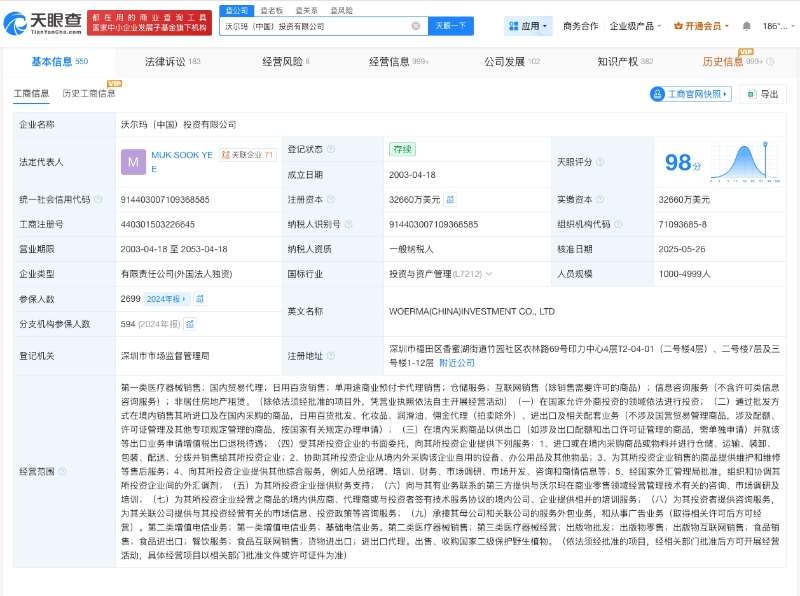Click the red banner next to the logo
Image resolution: width=800 pixels, height=596 pixels.
pyautogui.click(x=149, y=23)
